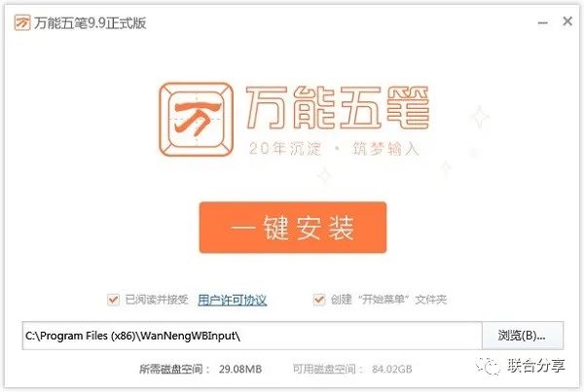This screenshot has height=392, width=584.
Task: Open the 用户许可协议 link
Action: point(233,300)
